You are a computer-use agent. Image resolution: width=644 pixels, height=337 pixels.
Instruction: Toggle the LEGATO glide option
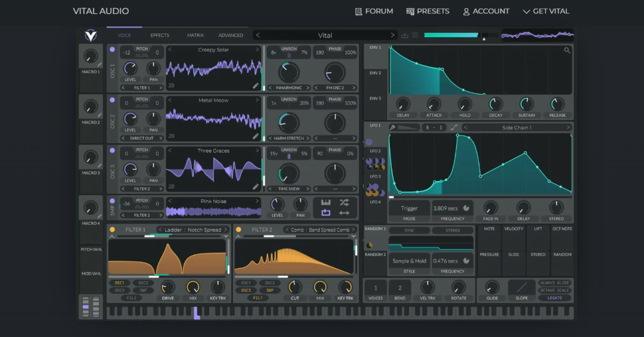coord(554,298)
